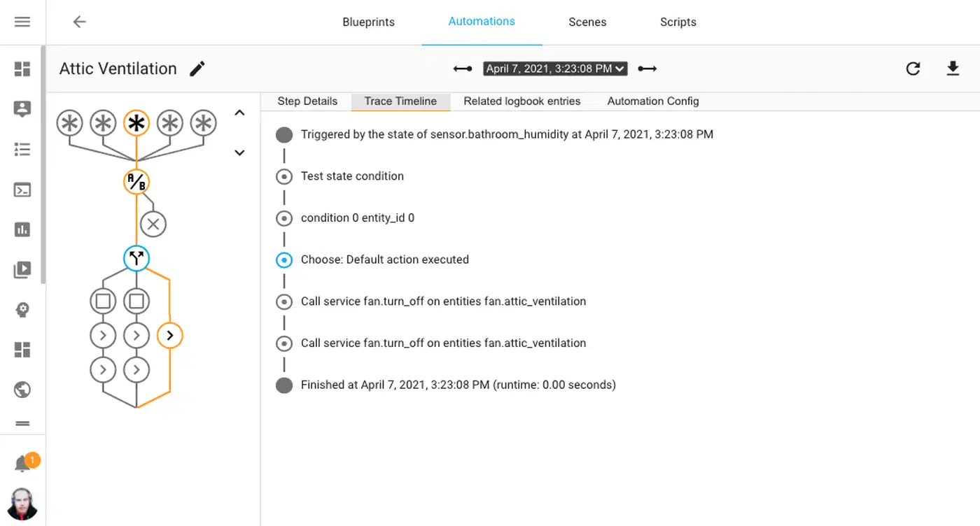Select the Choose: Default action executed entry
The height and width of the screenshot is (526, 980).
[384, 260]
